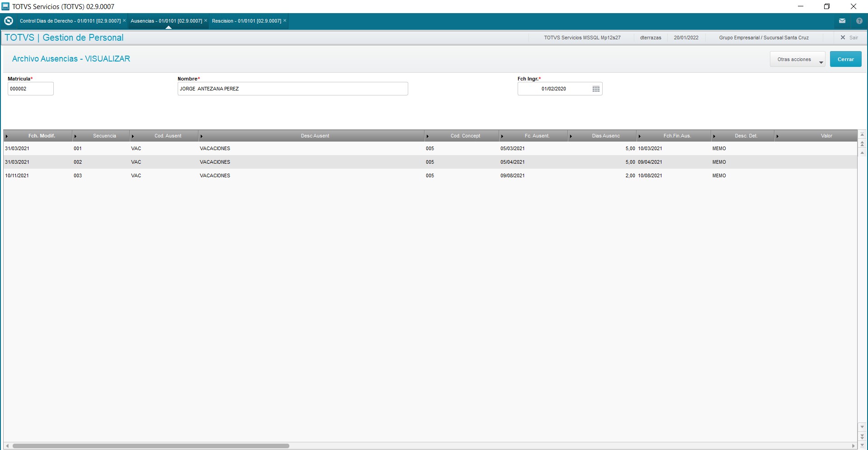Open MEMO cell in sequence 001 row
This screenshot has width=868, height=450.
[743, 148]
